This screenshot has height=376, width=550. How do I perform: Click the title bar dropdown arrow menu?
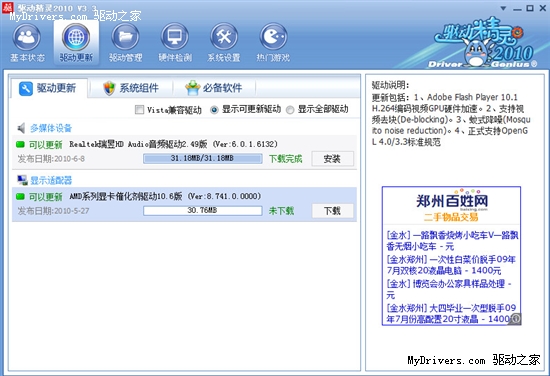[503, 8]
